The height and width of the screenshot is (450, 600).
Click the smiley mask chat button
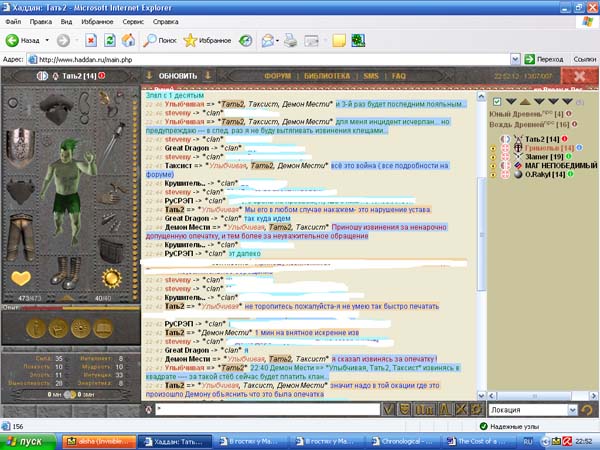[404, 409]
